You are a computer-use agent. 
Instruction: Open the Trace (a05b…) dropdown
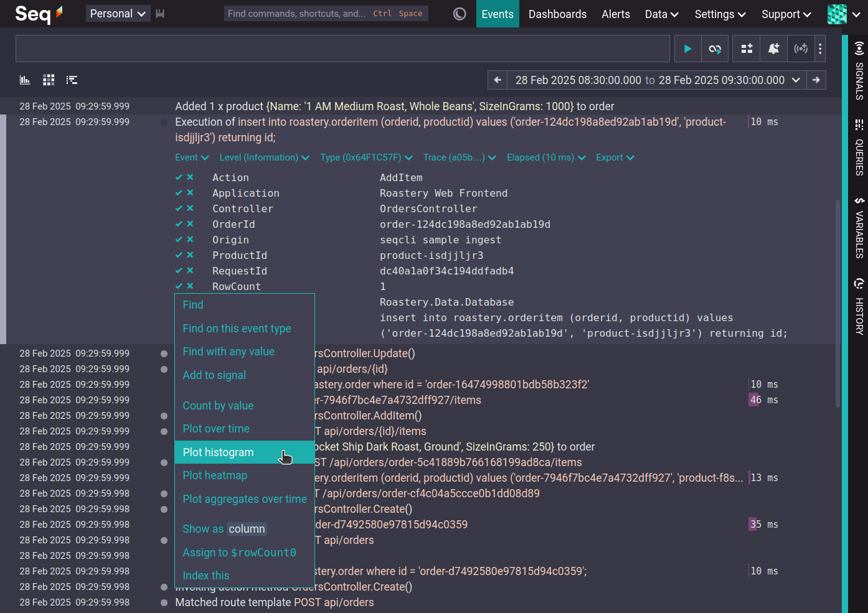460,157
